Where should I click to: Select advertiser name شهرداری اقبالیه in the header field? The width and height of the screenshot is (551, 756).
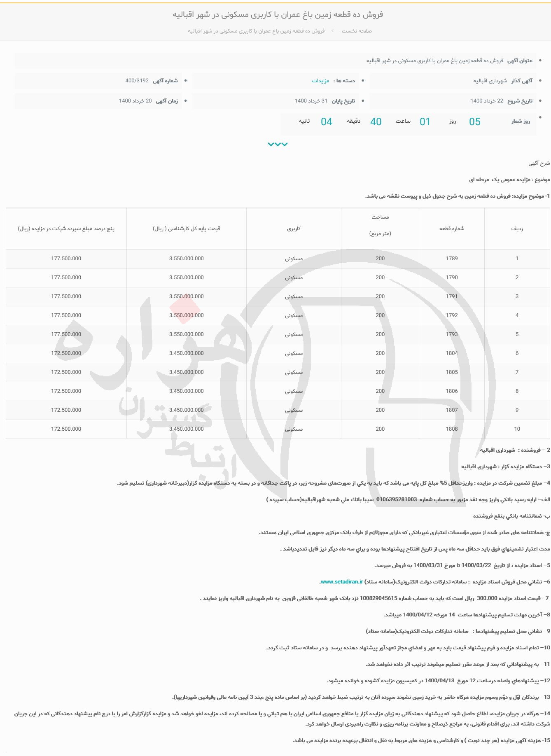coord(490,81)
